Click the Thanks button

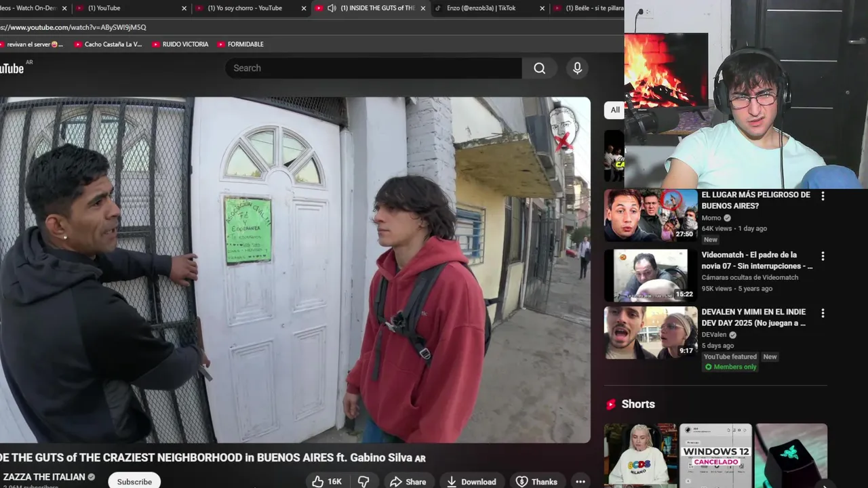(x=536, y=481)
